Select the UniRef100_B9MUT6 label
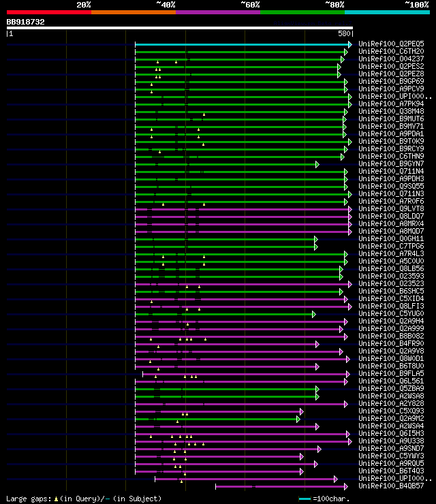The width and height of the screenshot is (436, 504). pos(391,119)
